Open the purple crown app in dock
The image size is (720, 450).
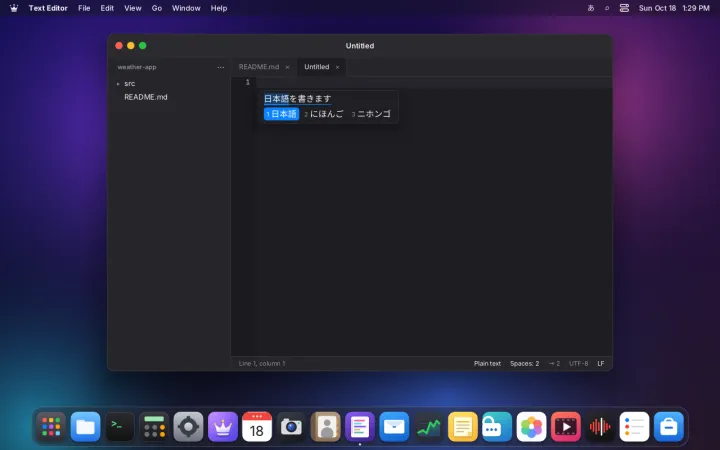point(223,427)
